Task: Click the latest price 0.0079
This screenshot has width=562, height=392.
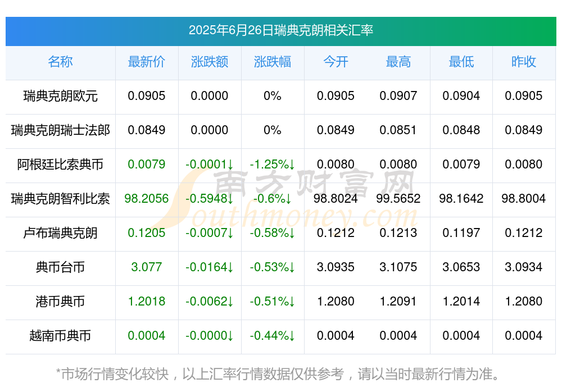Action: click(147, 165)
